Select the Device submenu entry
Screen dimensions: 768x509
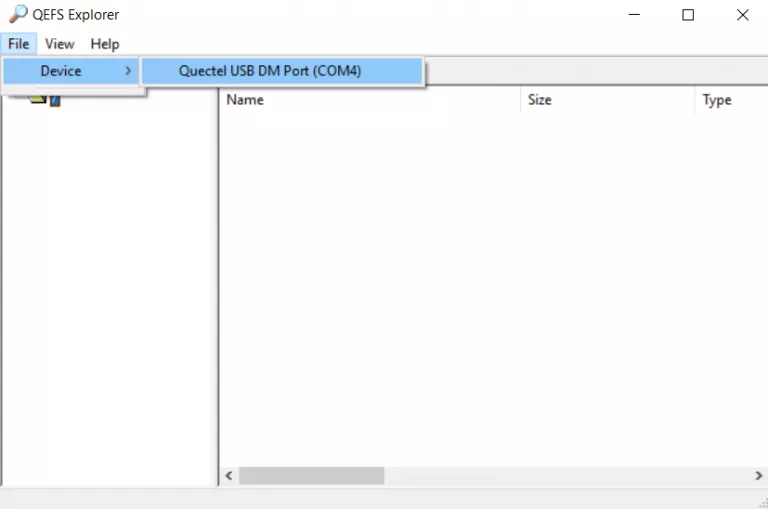pos(71,71)
